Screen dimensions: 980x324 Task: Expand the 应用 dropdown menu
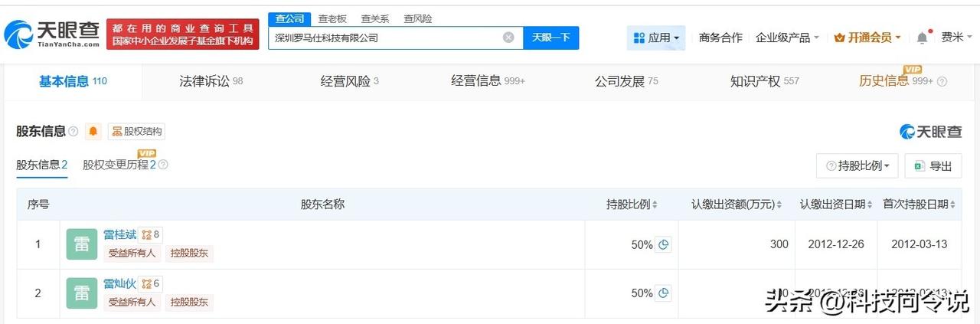656,38
